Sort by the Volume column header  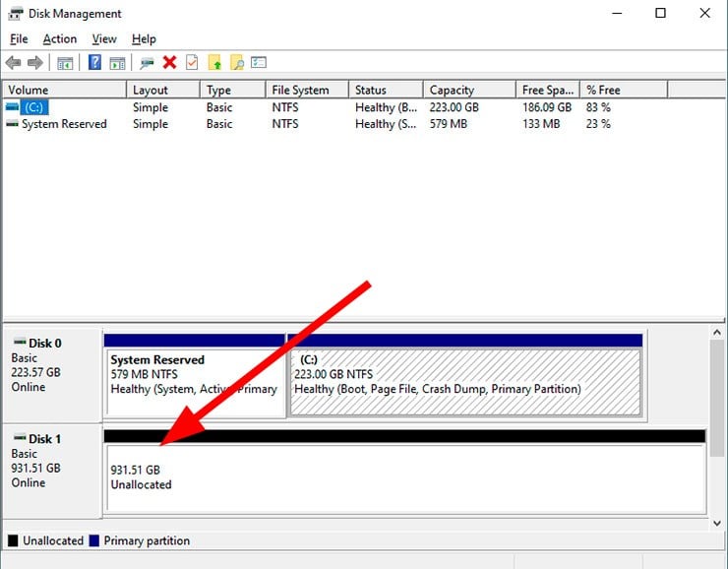point(65,90)
